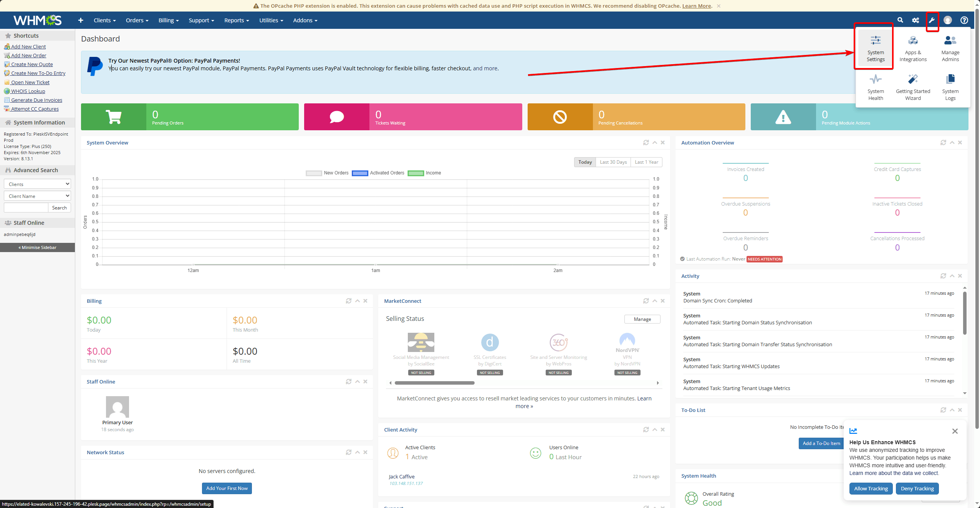
Task: Click Allow Tracking button
Action: pos(871,488)
